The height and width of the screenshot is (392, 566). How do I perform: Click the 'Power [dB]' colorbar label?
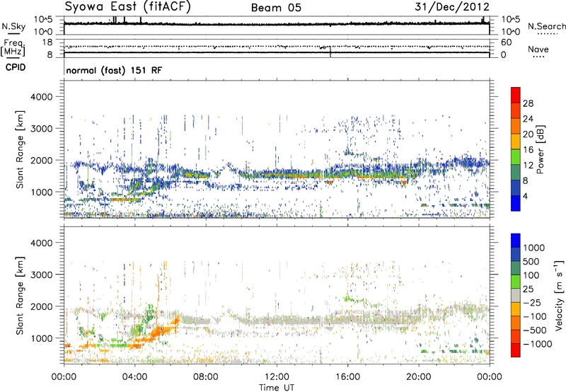(x=541, y=149)
